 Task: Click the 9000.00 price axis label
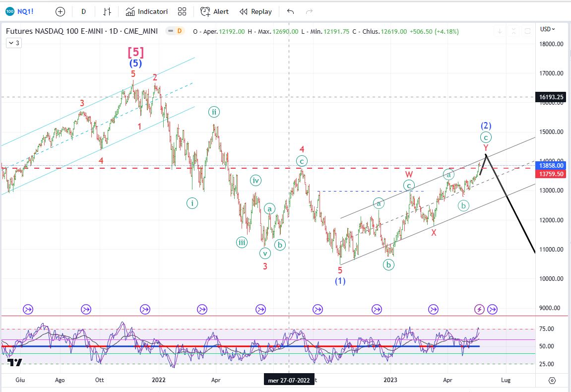click(550, 308)
